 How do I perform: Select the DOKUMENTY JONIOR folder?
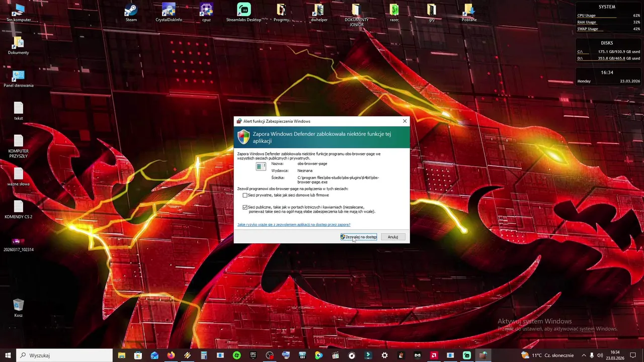click(x=356, y=15)
